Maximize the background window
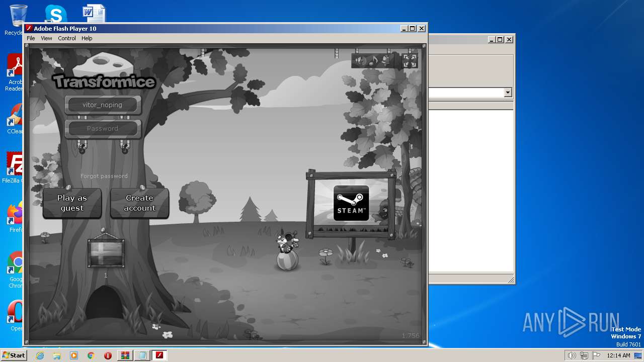The image size is (644, 362). click(500, 39)
